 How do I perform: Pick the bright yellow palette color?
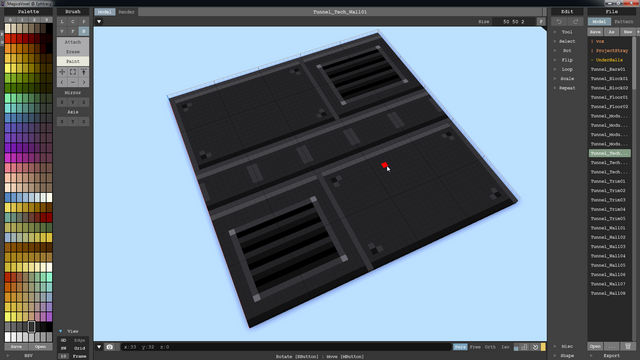[7, 68]
